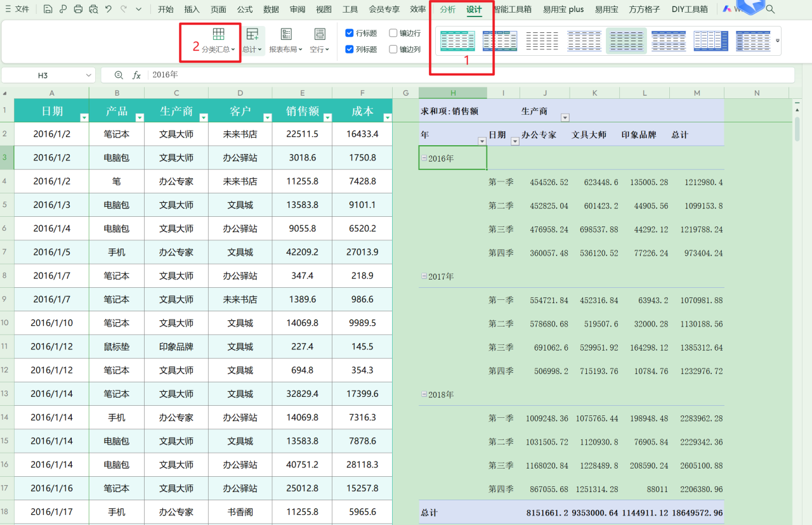Open the pivot table 生产商 column label filter
Screen dimensions: 812x525
(x=565, y=117)
